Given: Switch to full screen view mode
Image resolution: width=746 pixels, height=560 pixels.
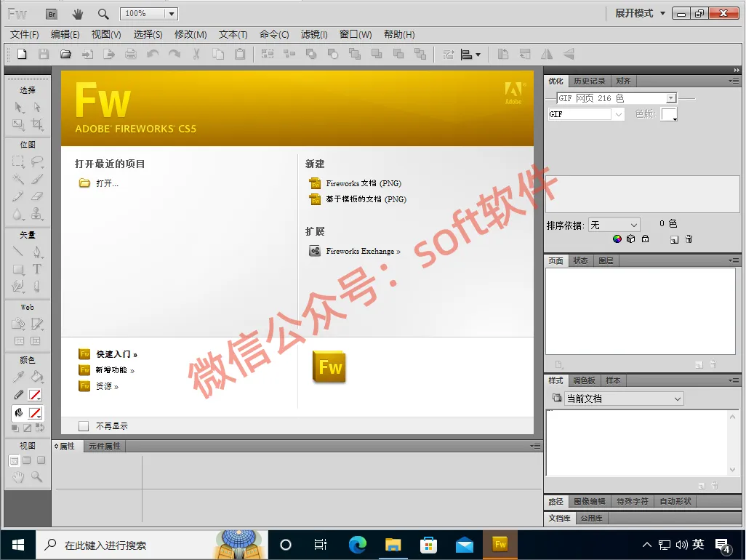Looking at the screenshot, I should click(41, 460).
